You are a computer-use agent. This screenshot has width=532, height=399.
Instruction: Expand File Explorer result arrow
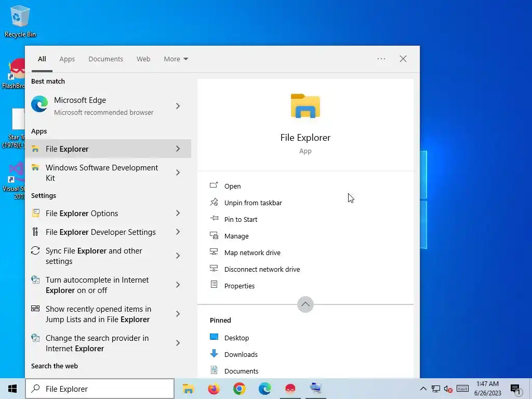(x=178, y=149)
